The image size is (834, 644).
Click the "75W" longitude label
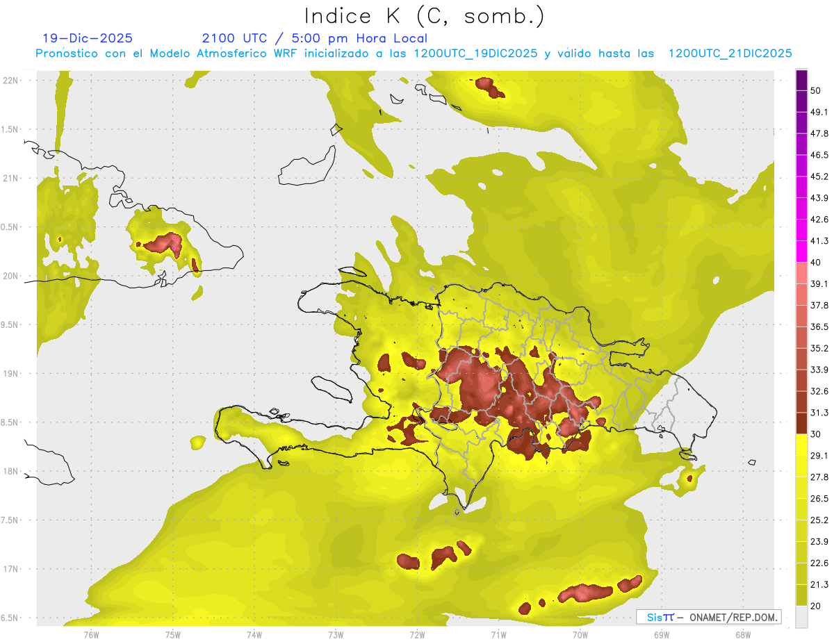point(173,635)
